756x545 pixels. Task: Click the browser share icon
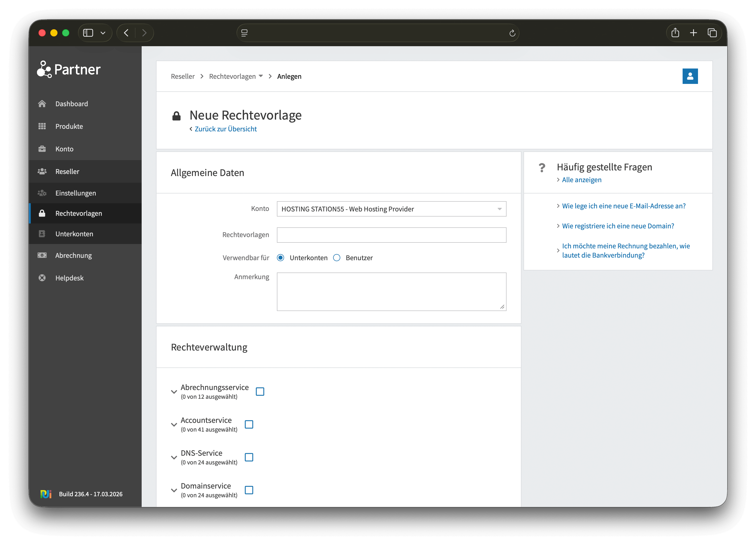(675, 33)
